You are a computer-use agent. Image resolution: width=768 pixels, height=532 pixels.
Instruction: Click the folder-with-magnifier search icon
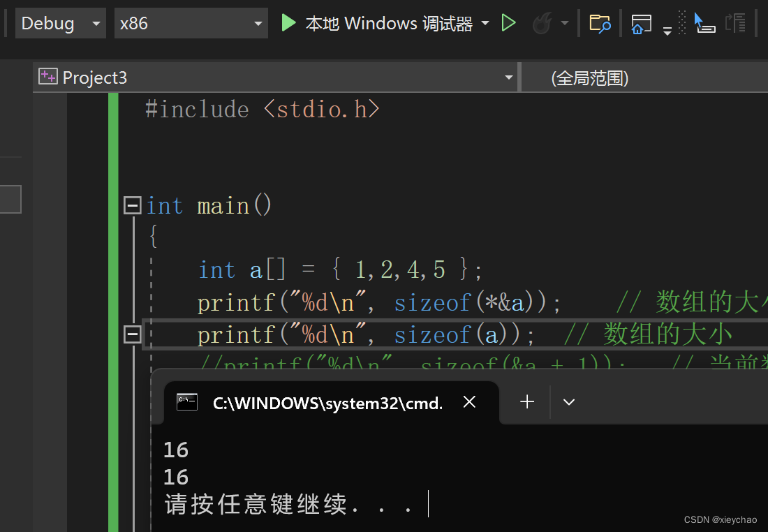600,23
